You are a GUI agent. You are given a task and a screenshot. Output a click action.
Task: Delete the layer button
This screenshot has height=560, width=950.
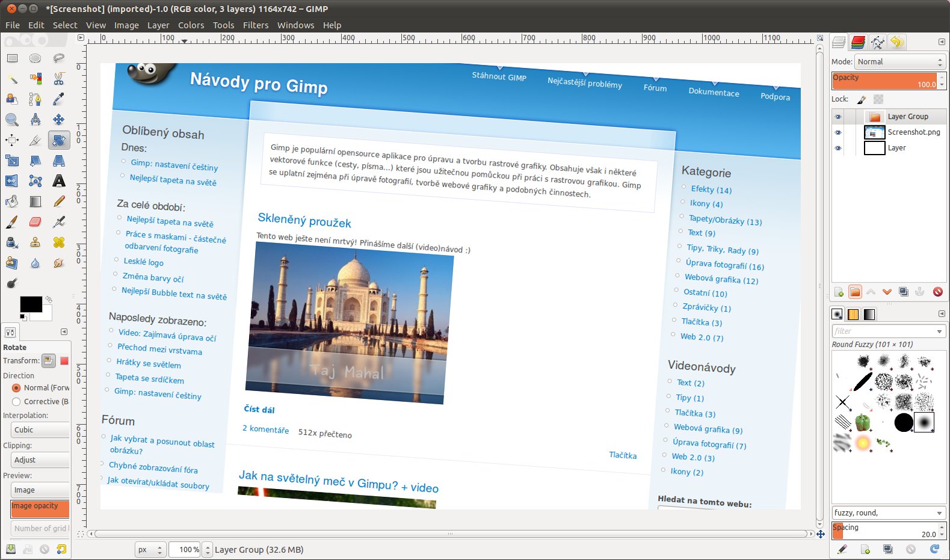click(x=937, y=292)
